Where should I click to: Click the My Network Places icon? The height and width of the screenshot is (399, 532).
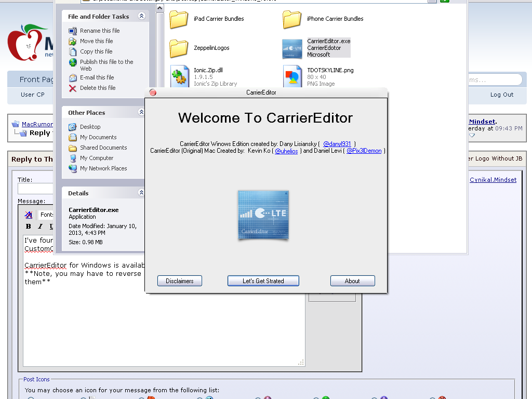click(x=73, y=169)
